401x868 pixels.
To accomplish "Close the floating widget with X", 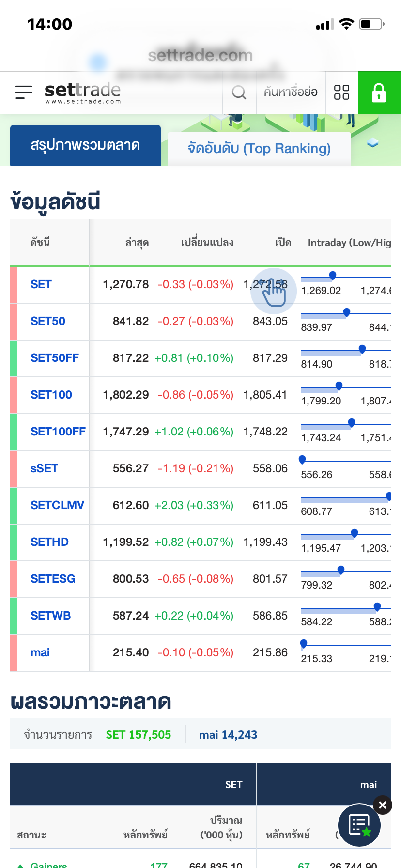I will (x=383, y=805).
